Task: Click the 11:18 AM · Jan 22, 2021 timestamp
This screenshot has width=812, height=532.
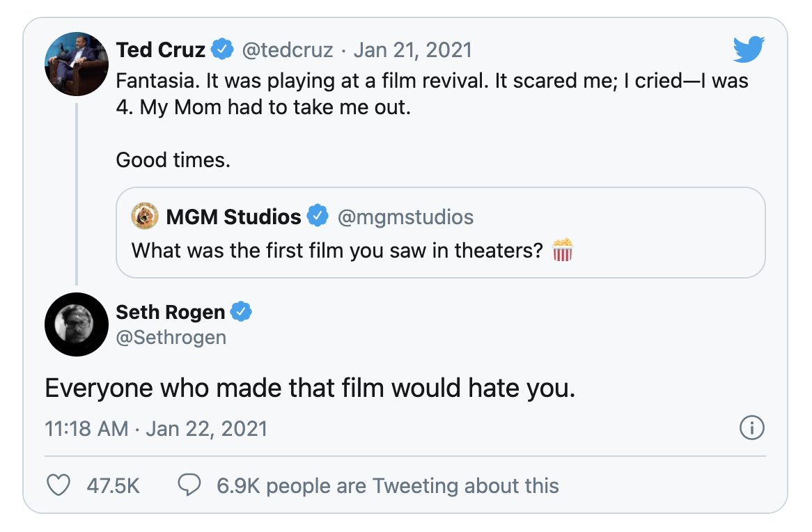Action: 156,428
